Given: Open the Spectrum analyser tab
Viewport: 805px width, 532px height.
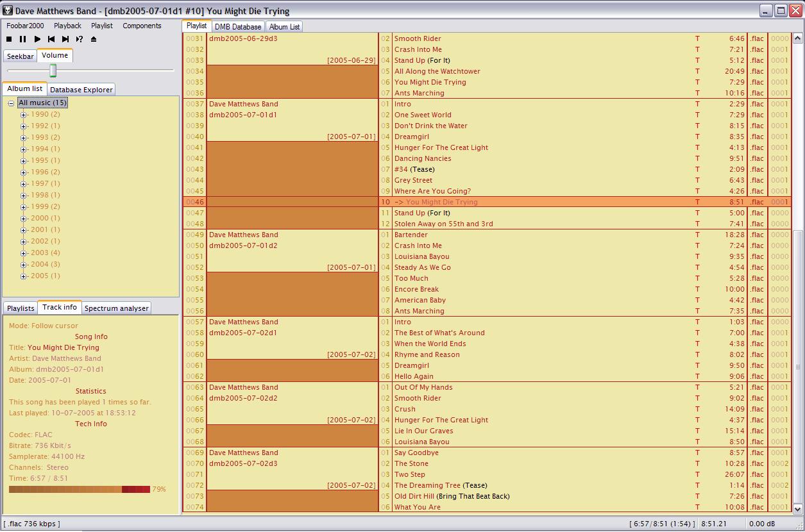Looking at the screenshot, I should (x=116, y=308).
